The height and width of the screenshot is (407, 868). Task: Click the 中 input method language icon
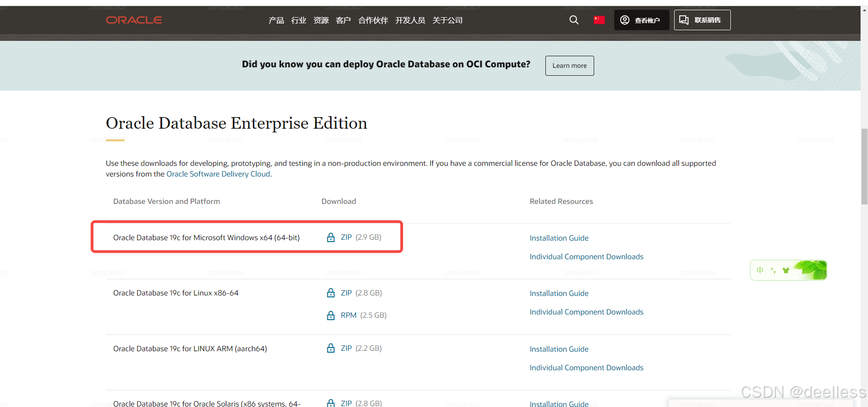click(x=760, y=270)
